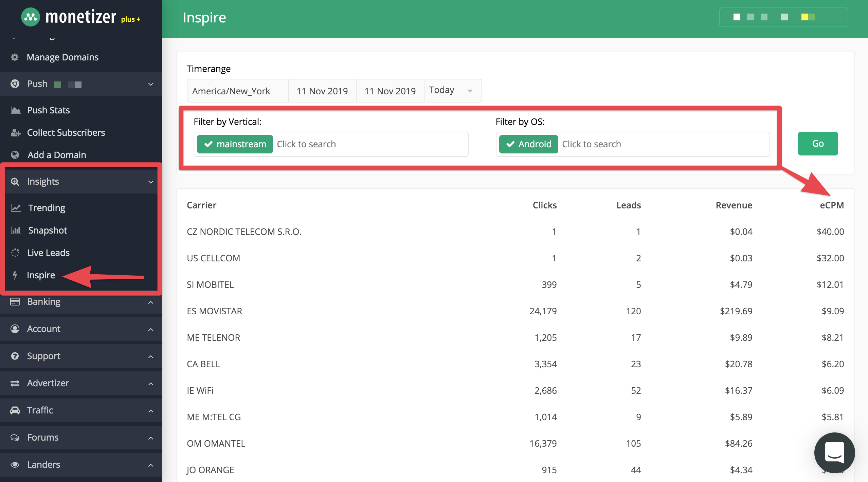Click the Live Leads spinner icon
868x482 pixels.
click(15, 253)
